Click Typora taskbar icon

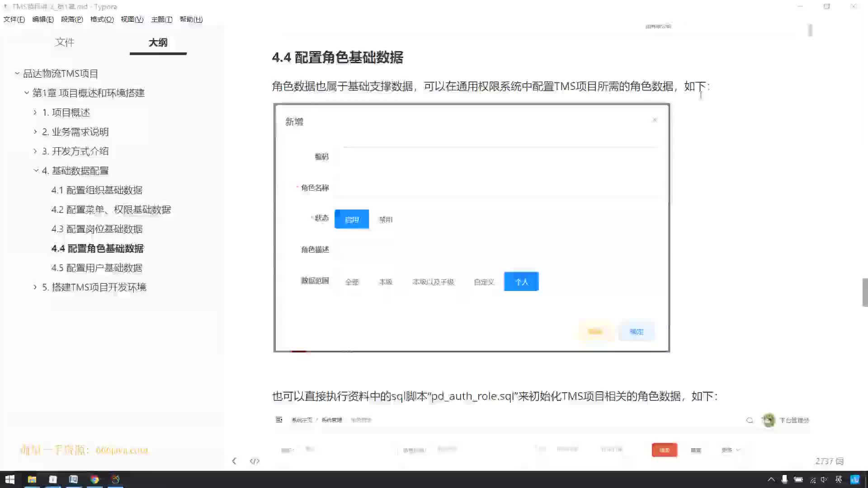53,480
